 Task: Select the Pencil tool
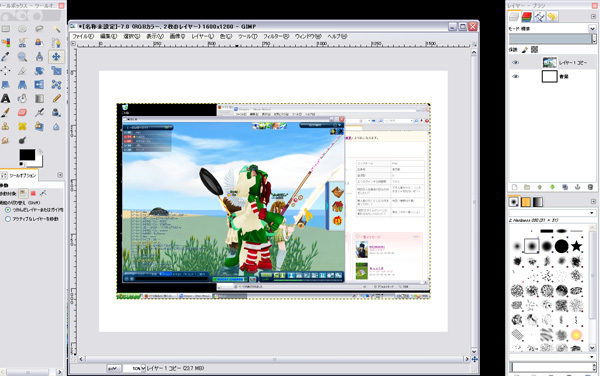tap(56, 98)
